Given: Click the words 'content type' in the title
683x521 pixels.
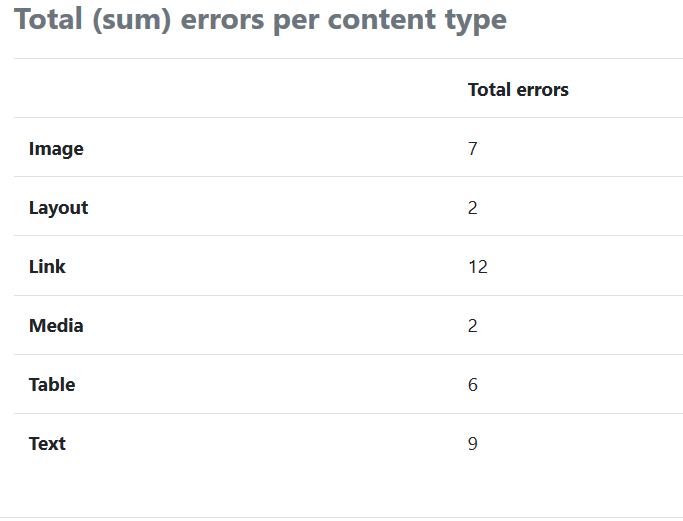Looking at the screenshot, I should click(x=417, y=20).
